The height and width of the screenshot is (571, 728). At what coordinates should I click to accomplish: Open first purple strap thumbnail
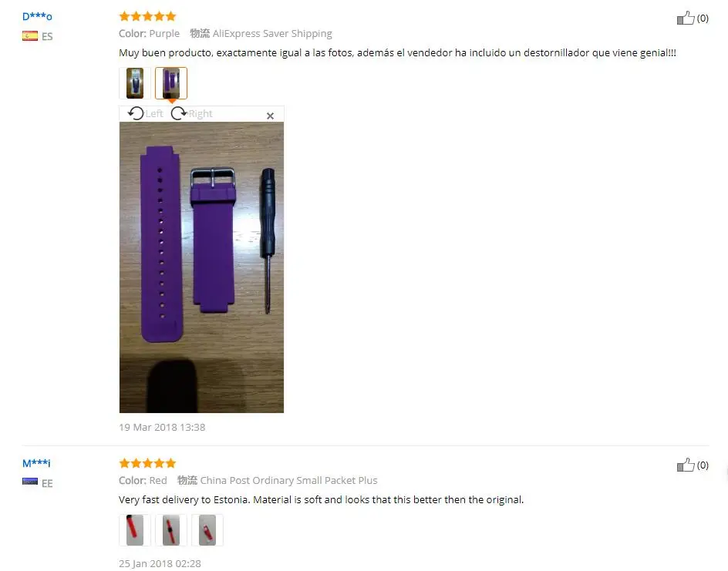click(135, 83)
